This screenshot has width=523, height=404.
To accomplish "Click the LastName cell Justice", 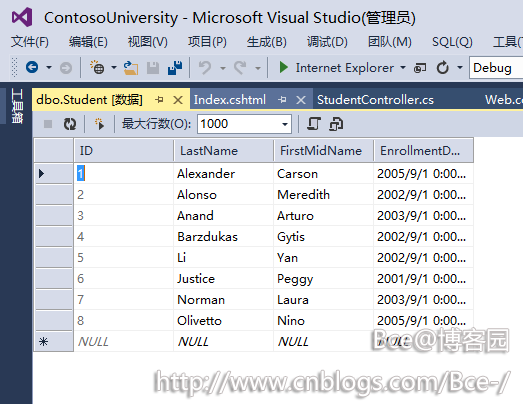I will click(223, 279).
